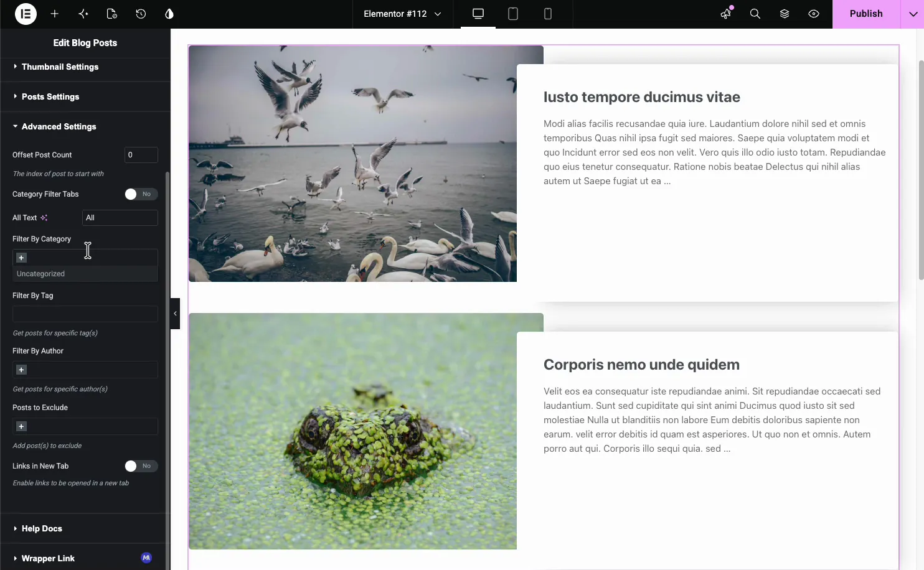Open publish options dropdown arrow
The image size is (924, 570).
coord(912,14)
